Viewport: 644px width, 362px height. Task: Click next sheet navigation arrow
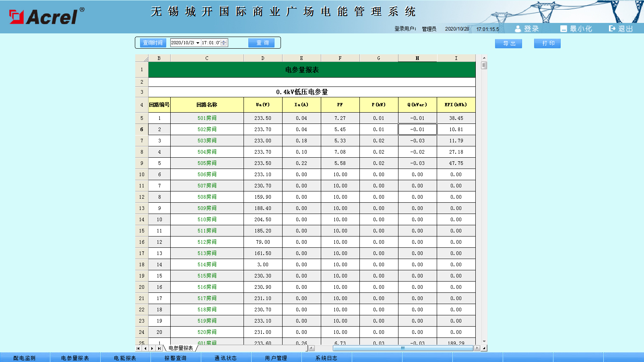coord(153,348)
